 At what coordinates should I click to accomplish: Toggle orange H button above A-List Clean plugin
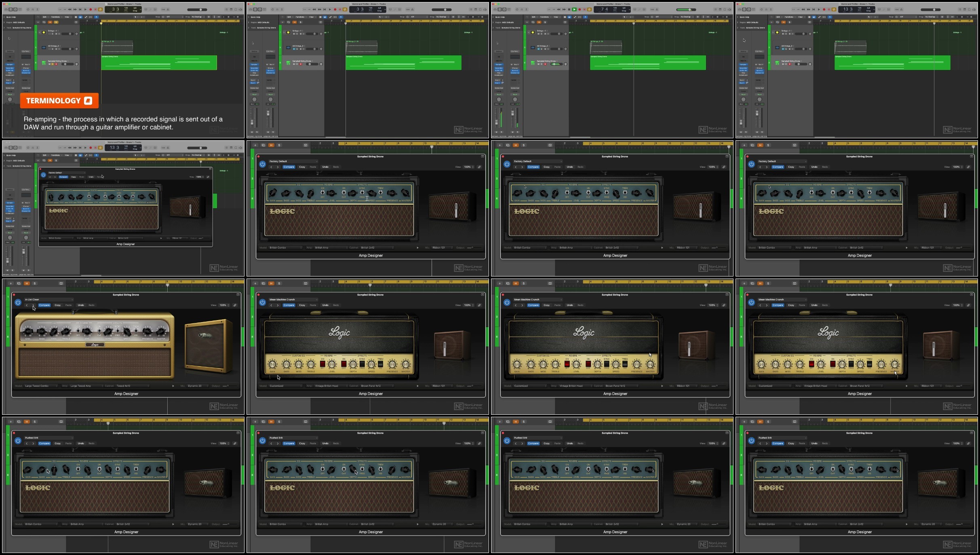tap(27, 283)
